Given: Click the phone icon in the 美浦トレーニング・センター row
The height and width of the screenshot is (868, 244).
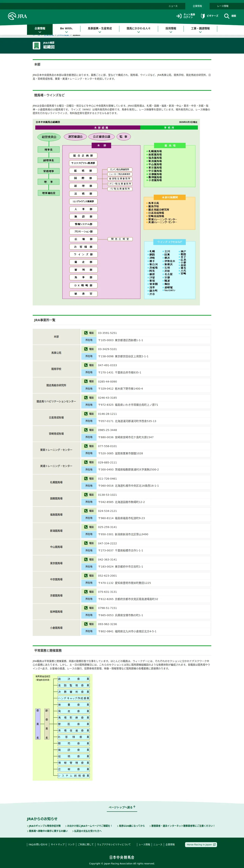Looking at the screenshot, I should coord(86,462).
